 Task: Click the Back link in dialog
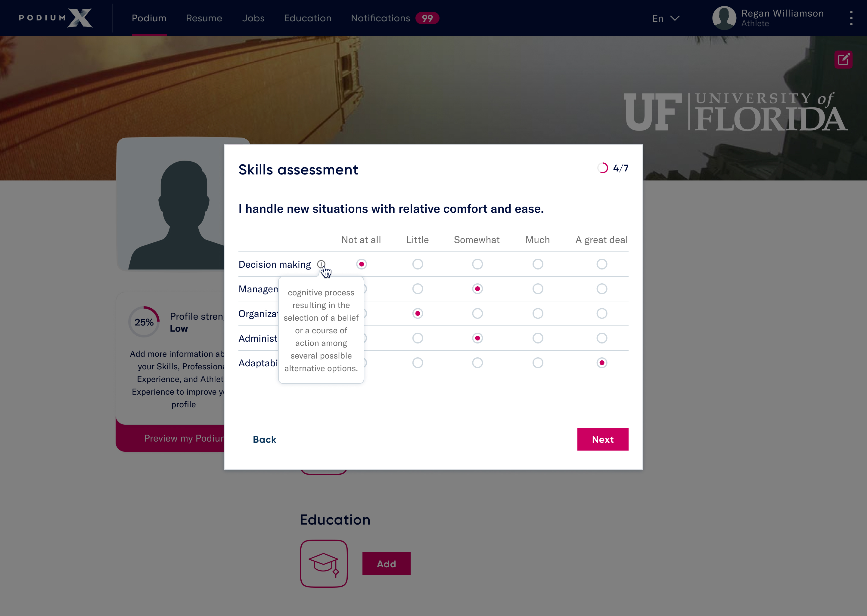(x=264, y=439)
